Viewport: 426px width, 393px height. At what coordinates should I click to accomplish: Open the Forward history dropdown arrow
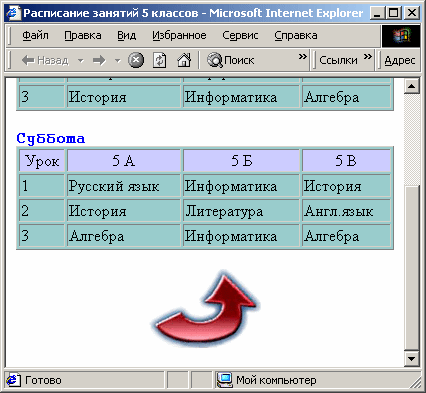117,61
